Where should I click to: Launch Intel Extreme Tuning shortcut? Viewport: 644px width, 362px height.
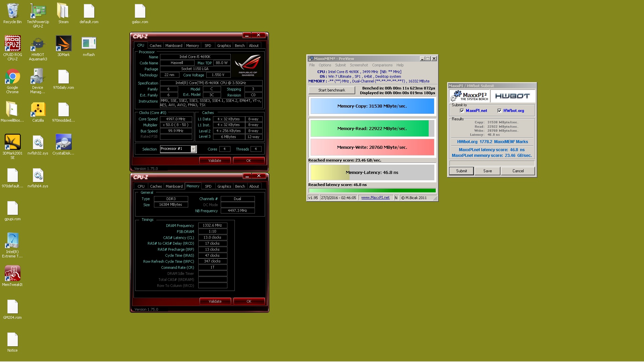coord(12,245)
